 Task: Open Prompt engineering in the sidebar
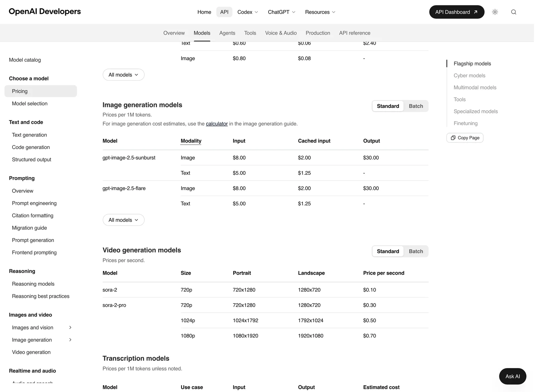pyautogui.click(x=34, y=203)
